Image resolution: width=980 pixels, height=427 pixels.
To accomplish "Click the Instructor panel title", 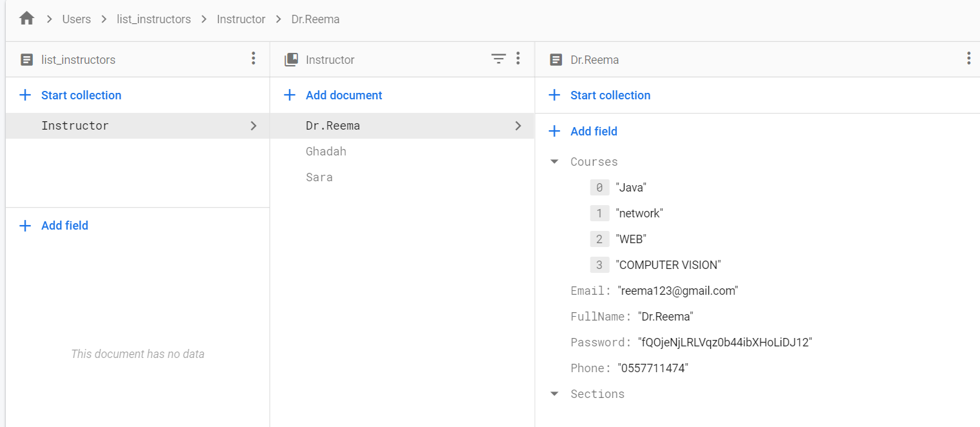I will point(330,59).
